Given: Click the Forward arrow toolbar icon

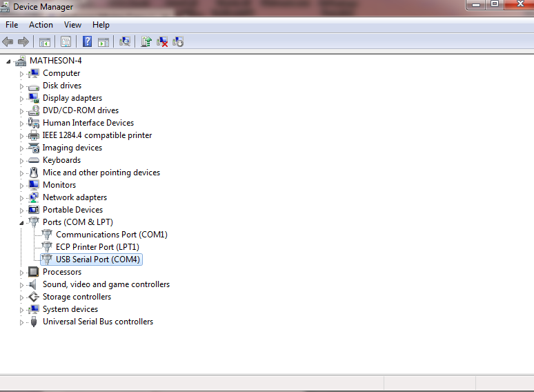Looking at the screenshot, I should (x=23, y=42).
